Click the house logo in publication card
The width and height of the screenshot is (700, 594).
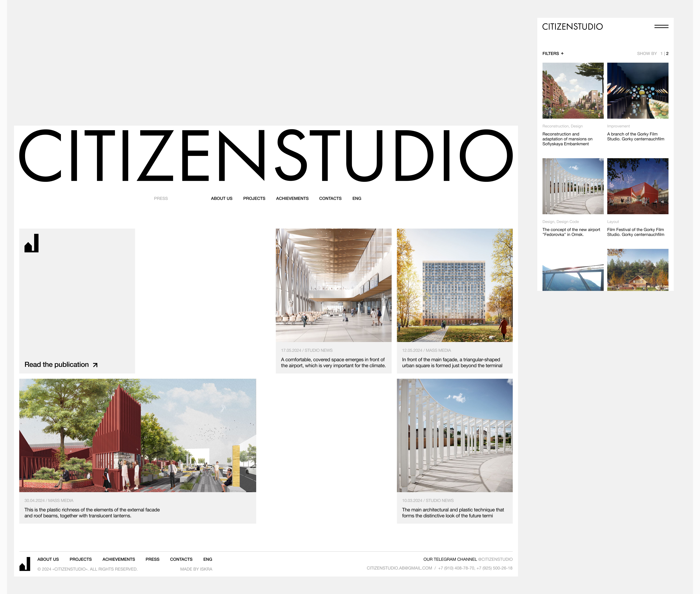(x=32, y=243)
